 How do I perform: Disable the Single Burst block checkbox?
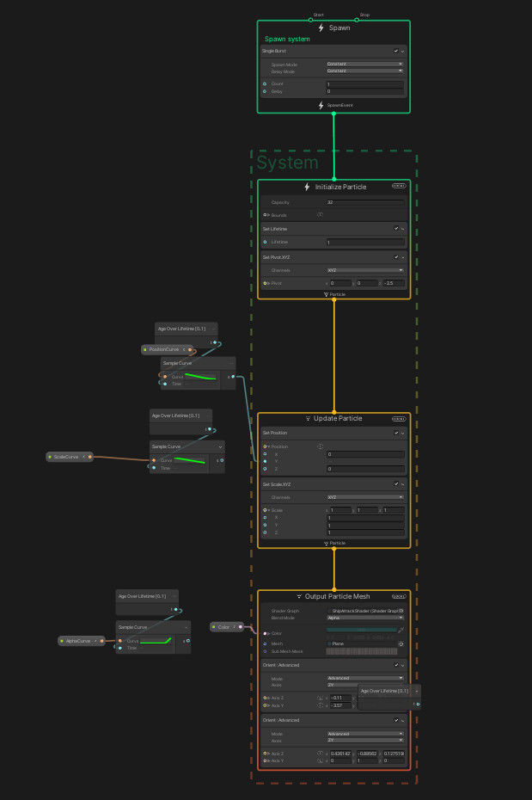tap(396, 51)
